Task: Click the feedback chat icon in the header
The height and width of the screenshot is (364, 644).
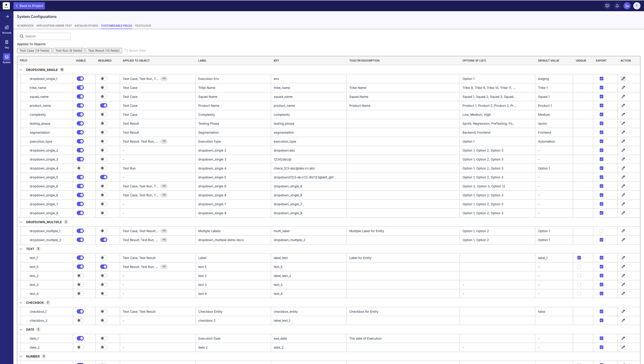Action: tap(607, 6)
